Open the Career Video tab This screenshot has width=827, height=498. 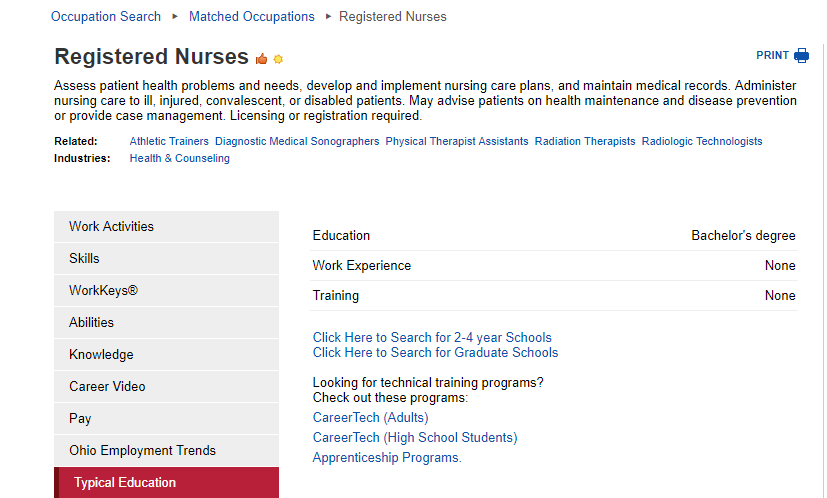click(166, 387)
